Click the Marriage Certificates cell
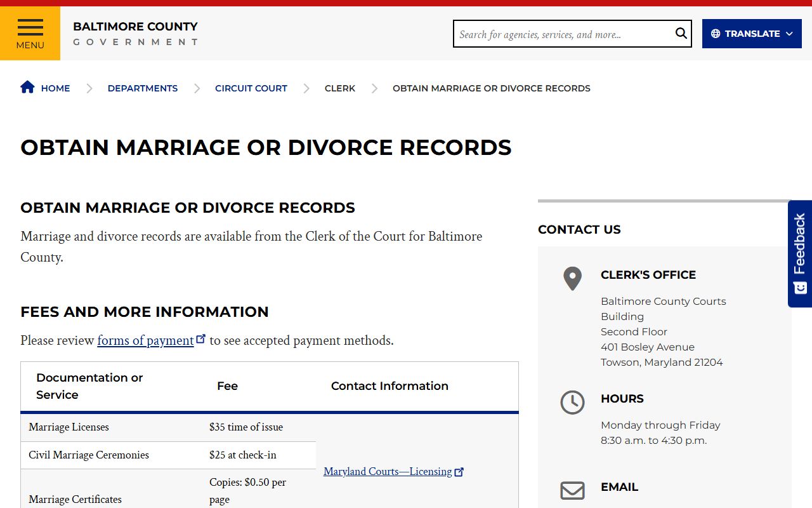Image resolution: width=812 pixels, height=508 pixels. [x=75, y=500]
